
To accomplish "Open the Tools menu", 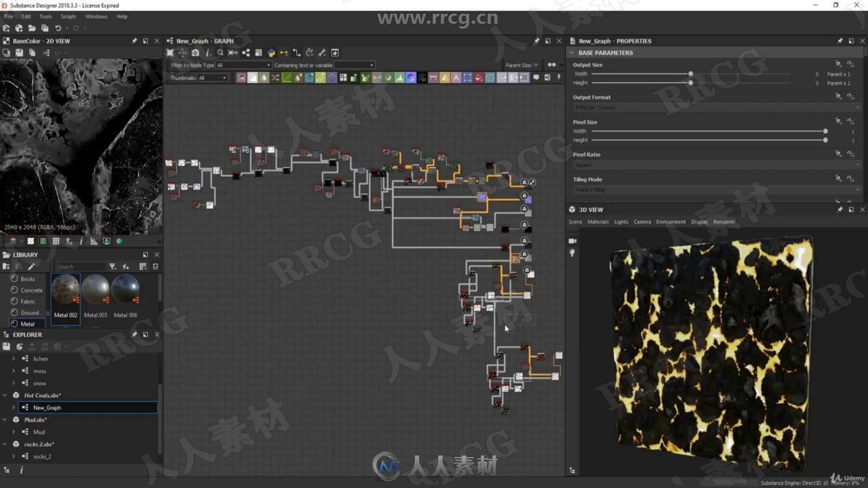I will (45, 16).
